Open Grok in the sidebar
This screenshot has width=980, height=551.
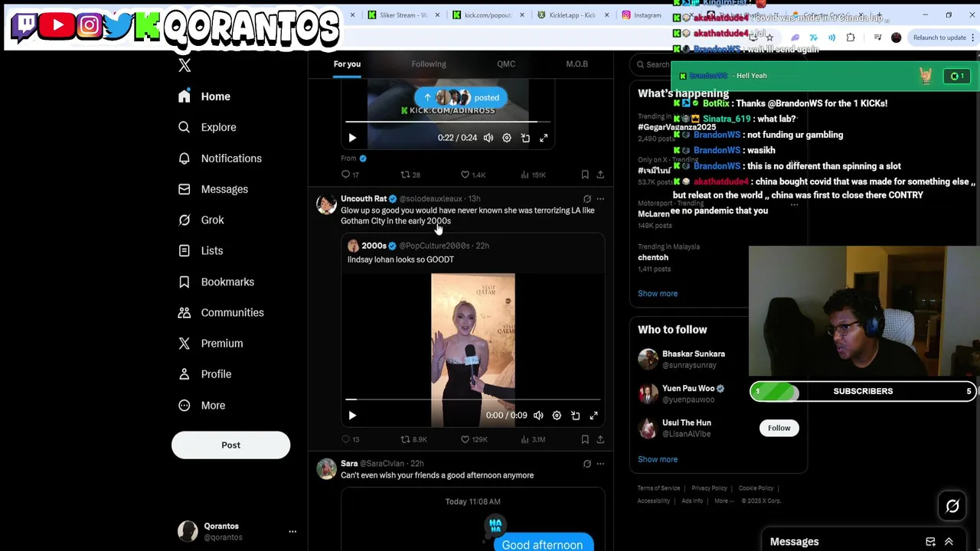(201, 220)
